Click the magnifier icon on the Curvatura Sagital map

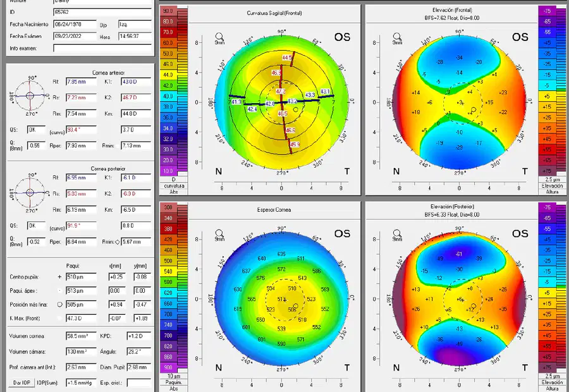click(x=219, y=36)
